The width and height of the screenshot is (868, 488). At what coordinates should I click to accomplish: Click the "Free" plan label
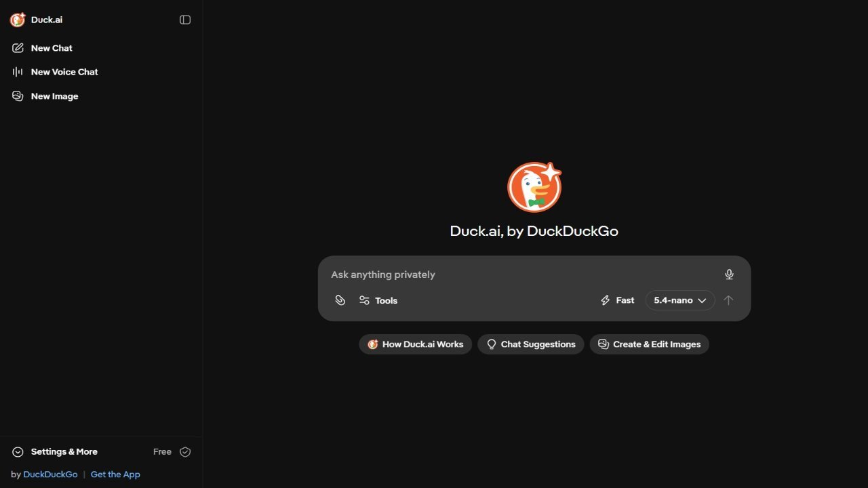click(162, 452)
